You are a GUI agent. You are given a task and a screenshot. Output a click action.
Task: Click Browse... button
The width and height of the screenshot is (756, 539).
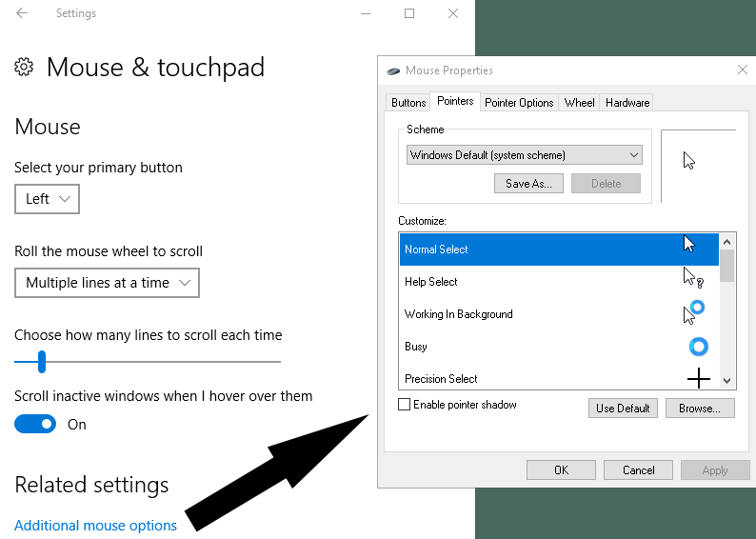[700, 409]
